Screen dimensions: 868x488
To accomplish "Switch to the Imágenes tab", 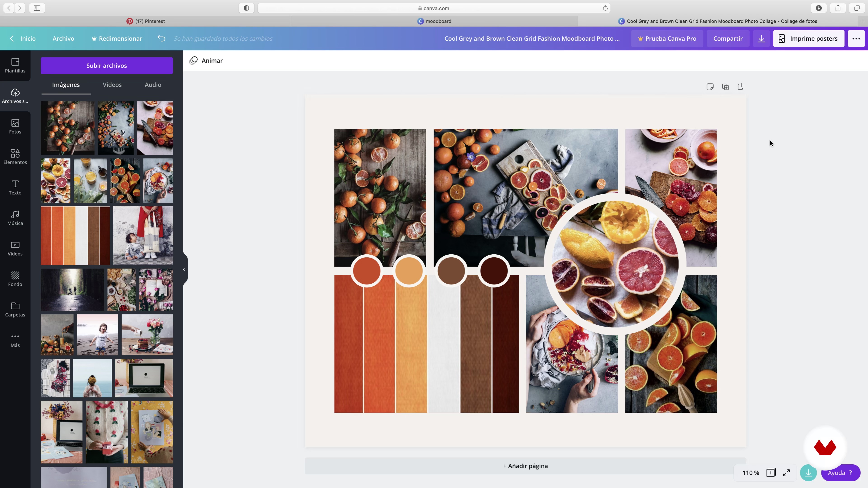I will (x=66, y=85).
